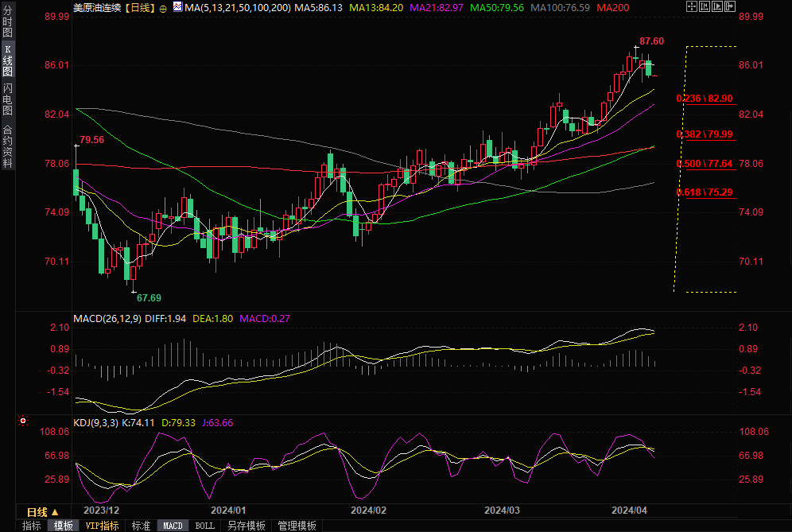Click the first layout icon in top-right toolbar
The width and height of the screenshot is (792, 532).
coord(691,7)
